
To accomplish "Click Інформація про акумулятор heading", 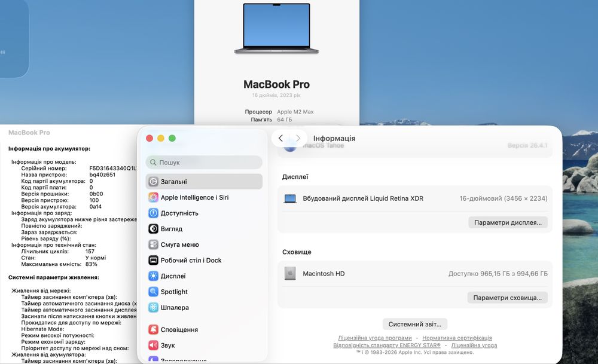I will pyautogui.click(x=49, y=149).
